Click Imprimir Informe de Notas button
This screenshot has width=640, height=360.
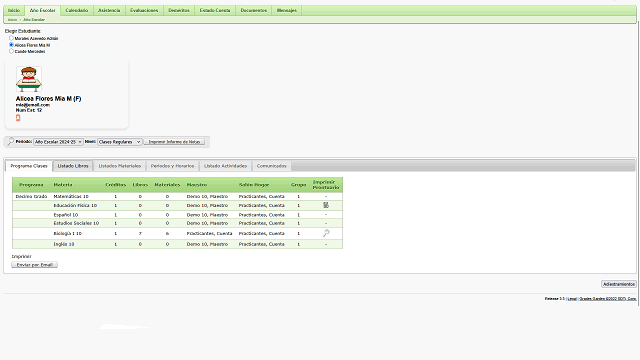[x=174, y=142]
